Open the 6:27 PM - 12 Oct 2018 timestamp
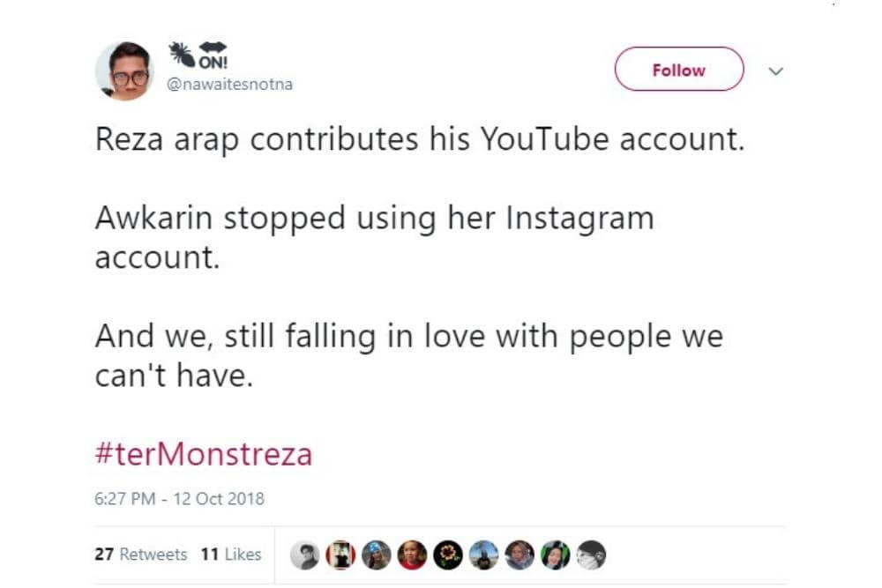The height and width of the screenshot is (588, 882). pyautogui.click(x=179, y=499)
